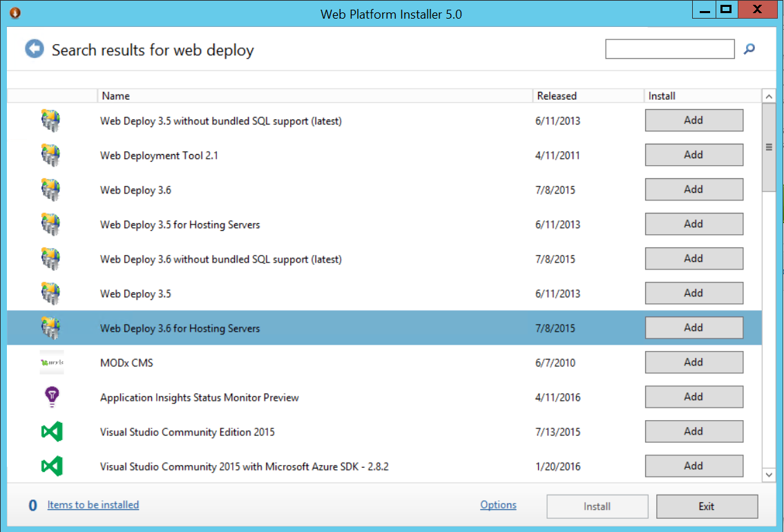
Task: Select 'Web Deployment Tool 2.1' name
Action: point(159,155)
